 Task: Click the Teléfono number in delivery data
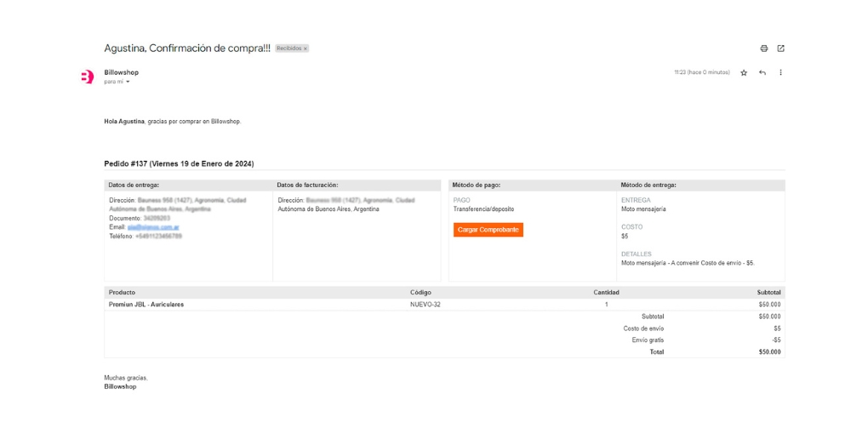click(158, 237)
